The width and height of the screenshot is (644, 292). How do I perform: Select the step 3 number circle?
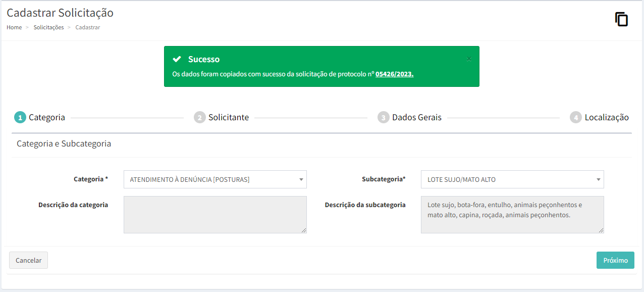[384, 118]
